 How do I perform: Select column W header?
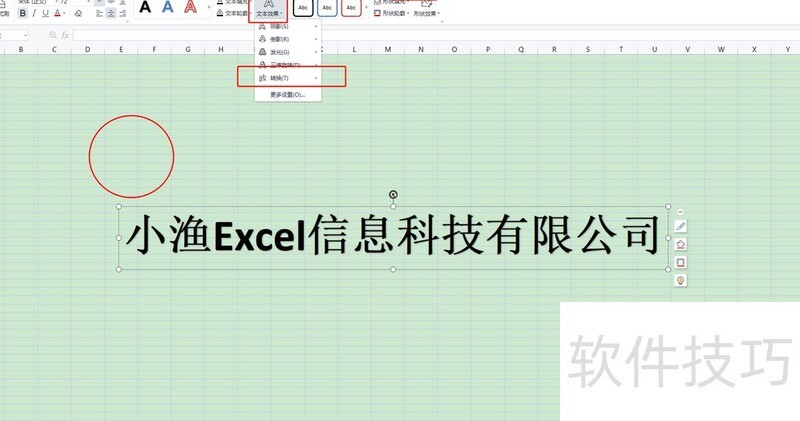(x=721, y=49)
